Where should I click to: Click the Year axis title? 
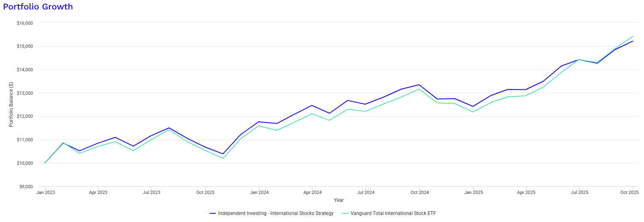coord(339,200)
